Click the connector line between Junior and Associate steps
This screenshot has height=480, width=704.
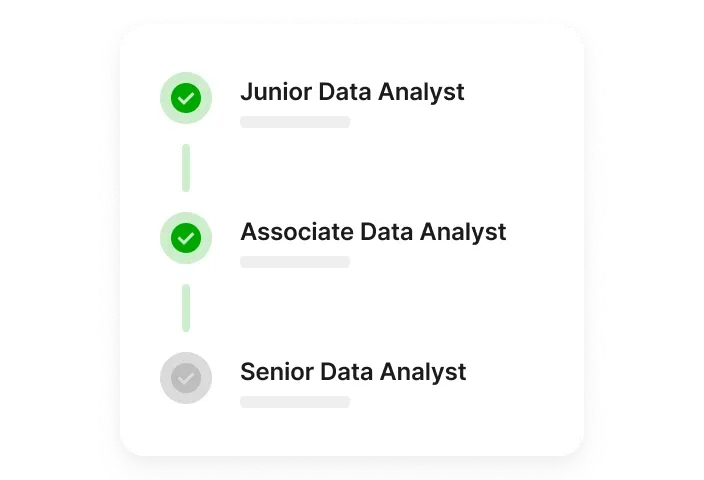point(186,168)
